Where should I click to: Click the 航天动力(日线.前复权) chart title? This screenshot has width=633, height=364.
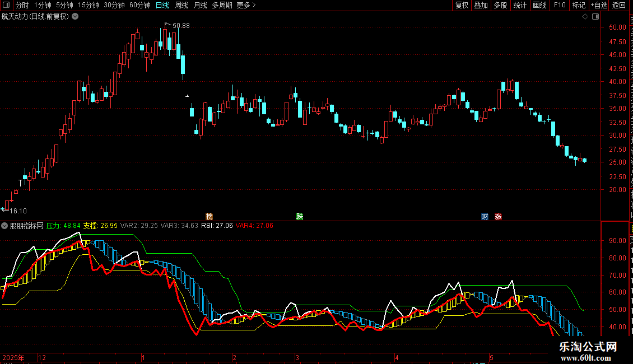[x=35, y=17]
